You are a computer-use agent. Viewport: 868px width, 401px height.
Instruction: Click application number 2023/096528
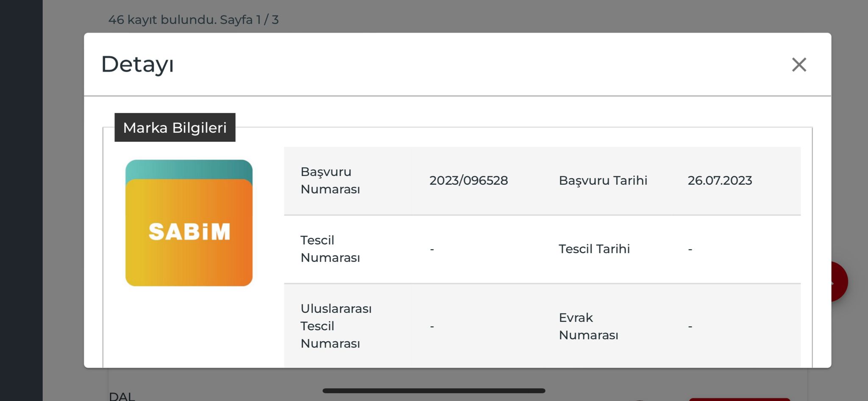coord(468,181)
